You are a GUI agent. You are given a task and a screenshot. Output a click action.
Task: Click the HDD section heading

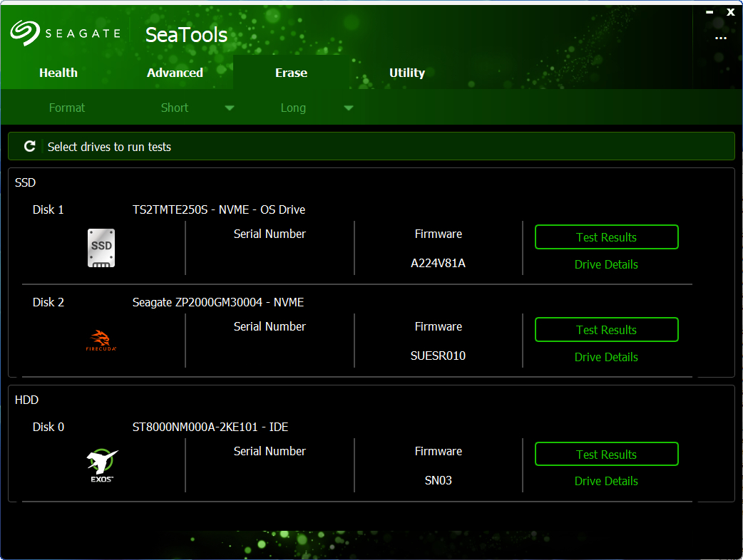pos(26,400)
